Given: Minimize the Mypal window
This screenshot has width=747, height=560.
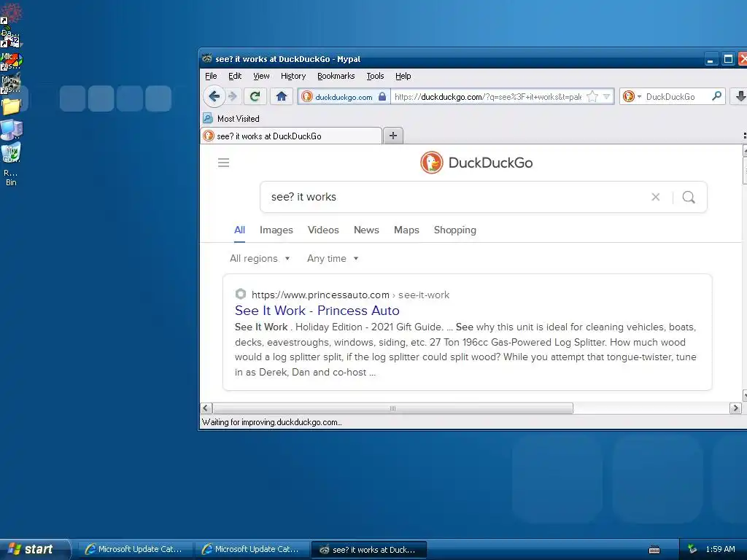Looking at the screenshot, I should point(711,59).
